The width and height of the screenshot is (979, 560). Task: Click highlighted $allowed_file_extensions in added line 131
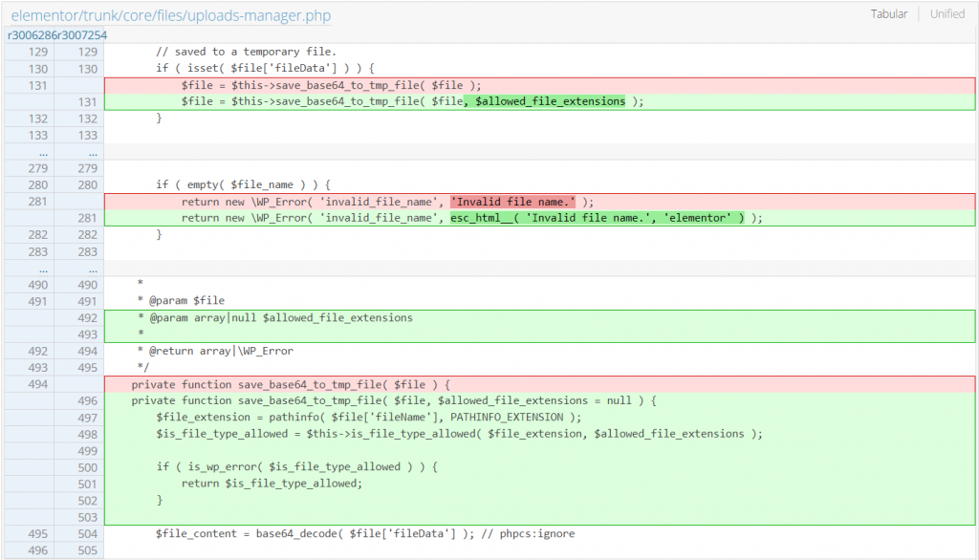tap(545, 101)
